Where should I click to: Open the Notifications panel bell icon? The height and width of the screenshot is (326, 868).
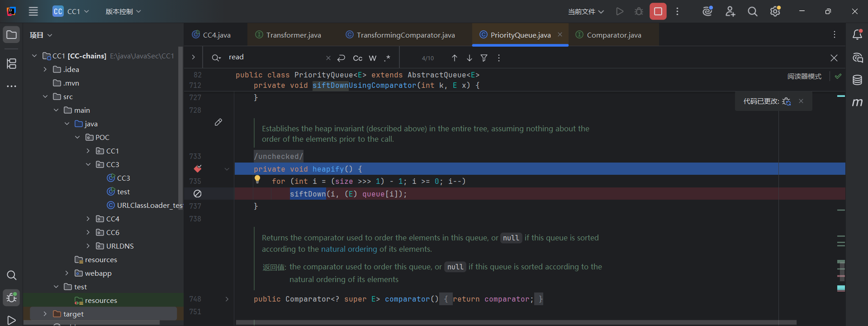pos(857,34)
